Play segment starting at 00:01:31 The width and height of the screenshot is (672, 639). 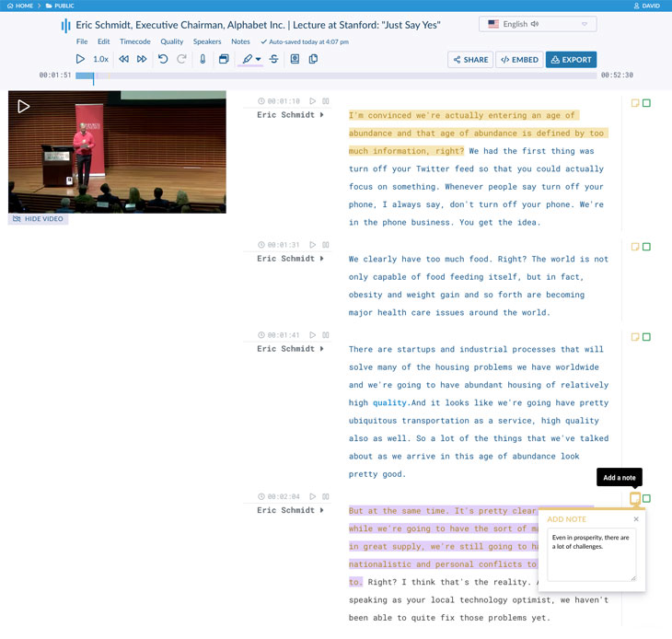313,245
